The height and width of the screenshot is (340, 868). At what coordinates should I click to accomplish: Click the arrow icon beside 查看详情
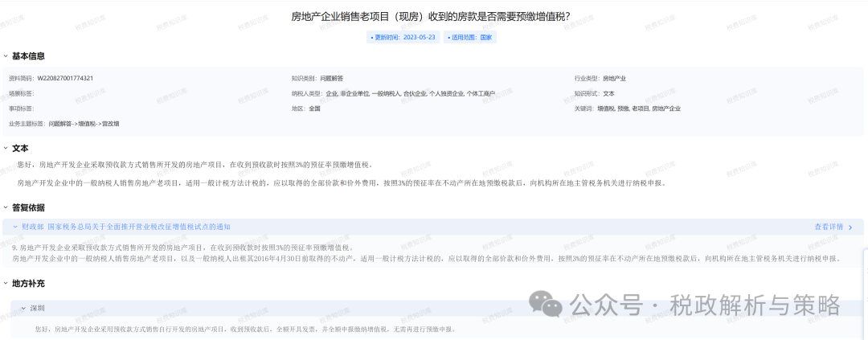click(x=850, y=227)
